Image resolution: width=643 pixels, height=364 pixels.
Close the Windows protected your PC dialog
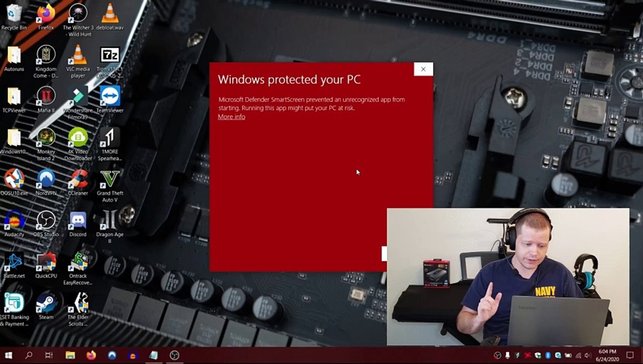[x=423, y=69]
